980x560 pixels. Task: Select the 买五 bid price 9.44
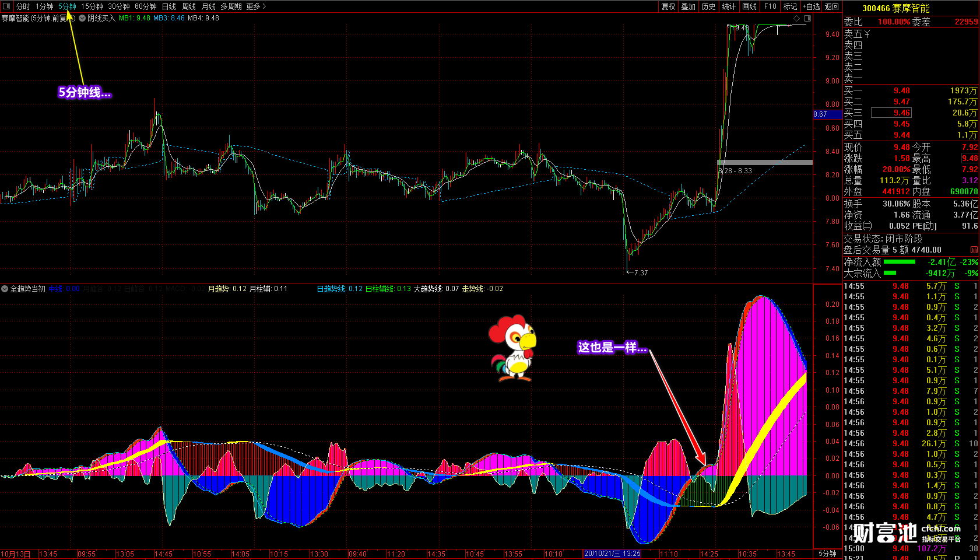tap(901, 135)
